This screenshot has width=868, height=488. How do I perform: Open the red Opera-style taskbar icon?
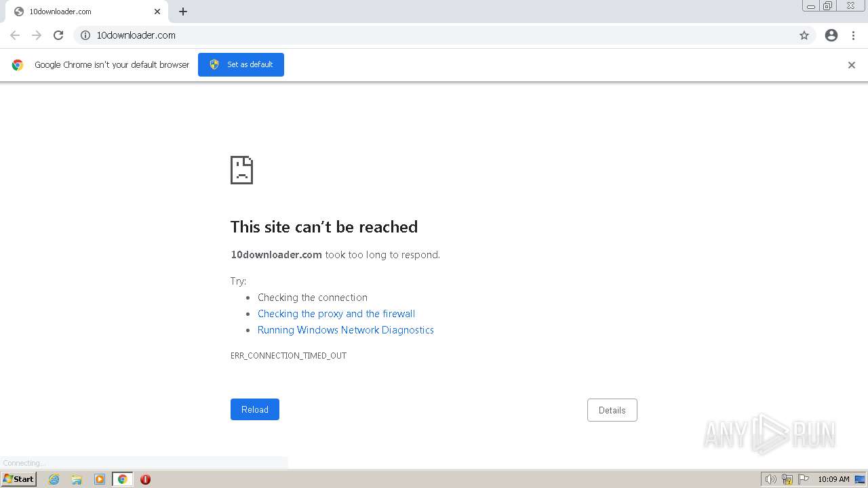[145, 479]
